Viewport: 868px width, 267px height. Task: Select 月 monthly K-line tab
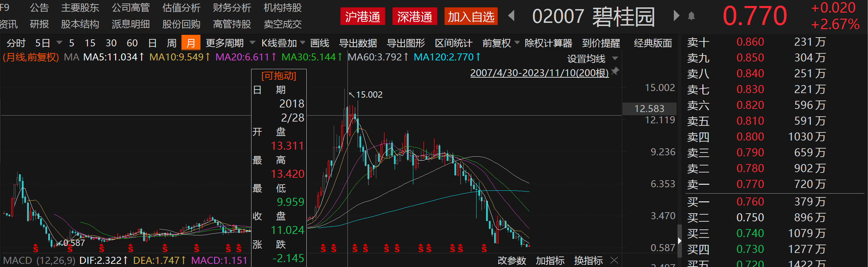pos(191,43)
